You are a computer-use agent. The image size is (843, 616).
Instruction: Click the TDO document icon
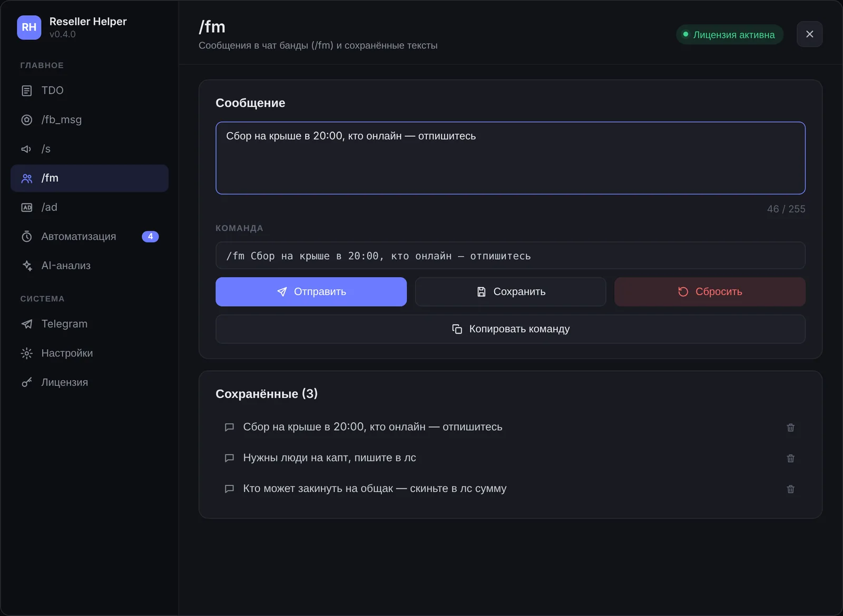pyautogui.click(x=27, y=91)
